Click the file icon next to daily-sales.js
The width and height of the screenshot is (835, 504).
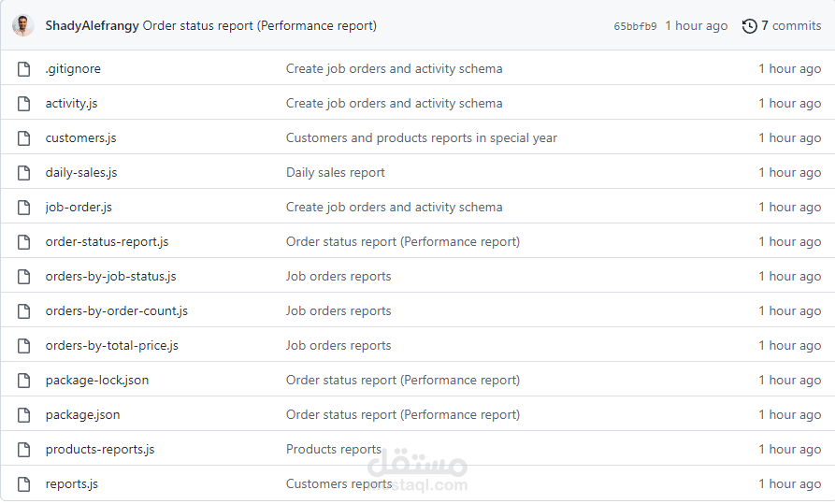pos(24,173)
